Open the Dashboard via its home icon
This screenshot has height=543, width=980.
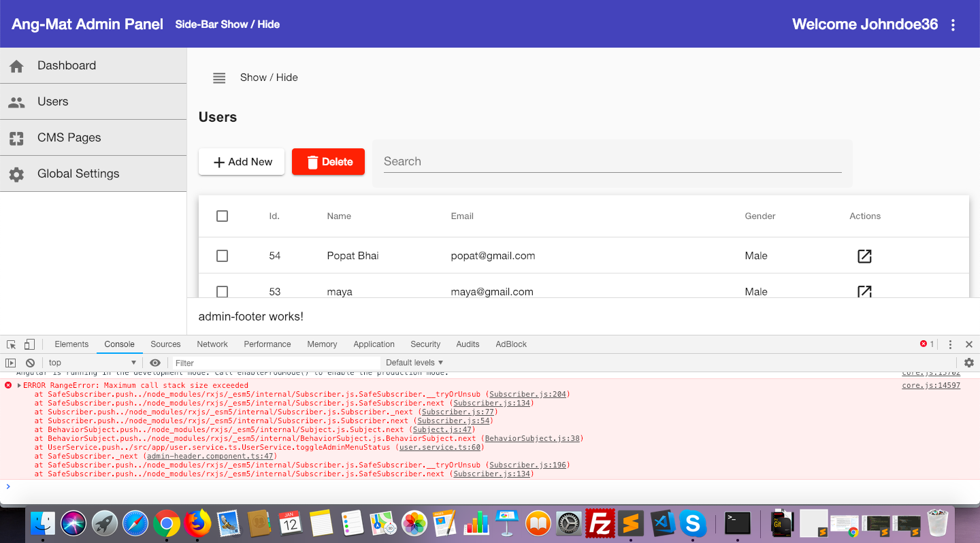(x=16, y=65)
